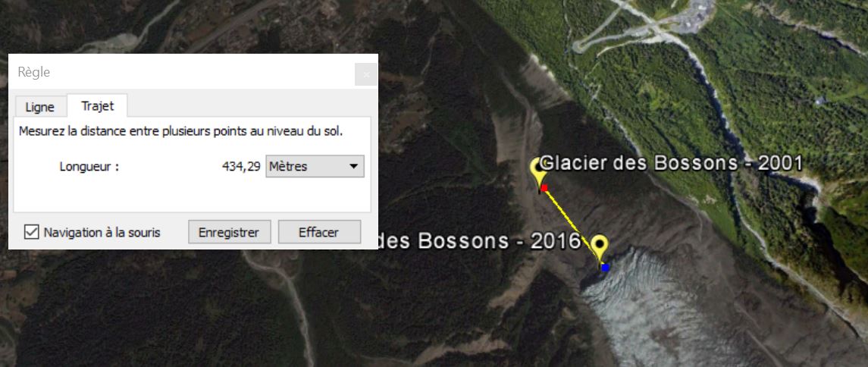Screen dimensions: 868x367
Task: Click the yellow measurement line segment
Action: (574, 227)
